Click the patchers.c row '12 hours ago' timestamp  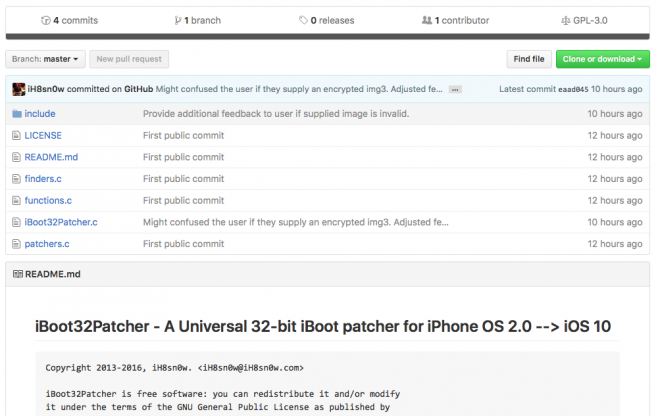(615, 244)
